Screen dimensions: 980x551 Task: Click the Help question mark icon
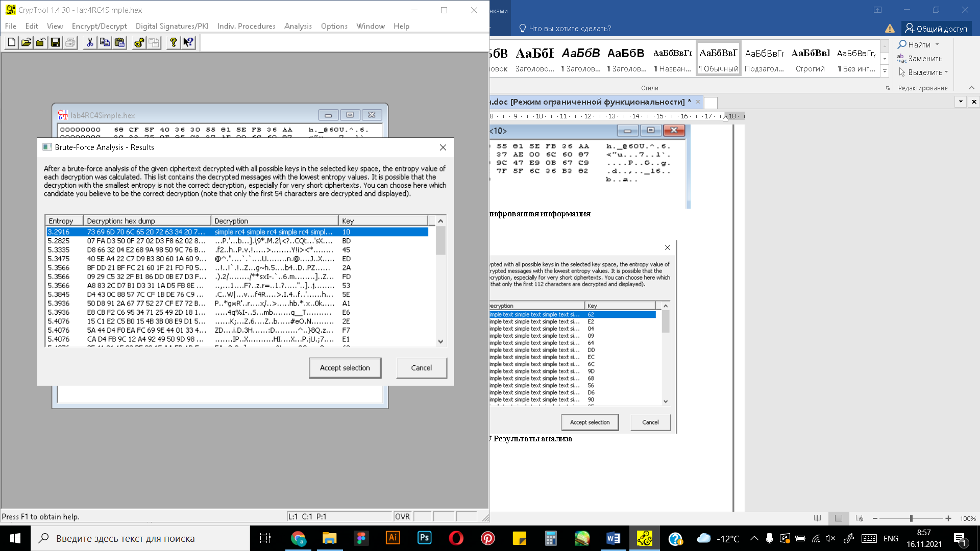tap(174, 43)
